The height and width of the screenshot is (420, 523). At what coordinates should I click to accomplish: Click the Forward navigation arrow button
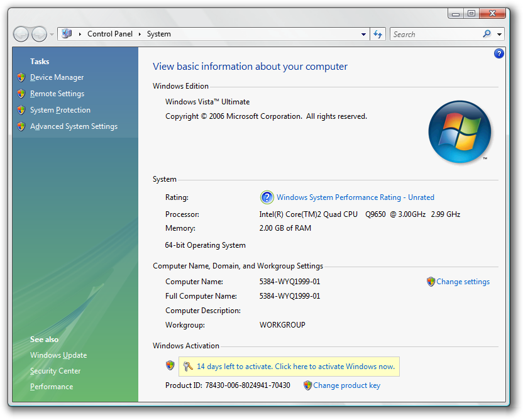pos(39,34)
